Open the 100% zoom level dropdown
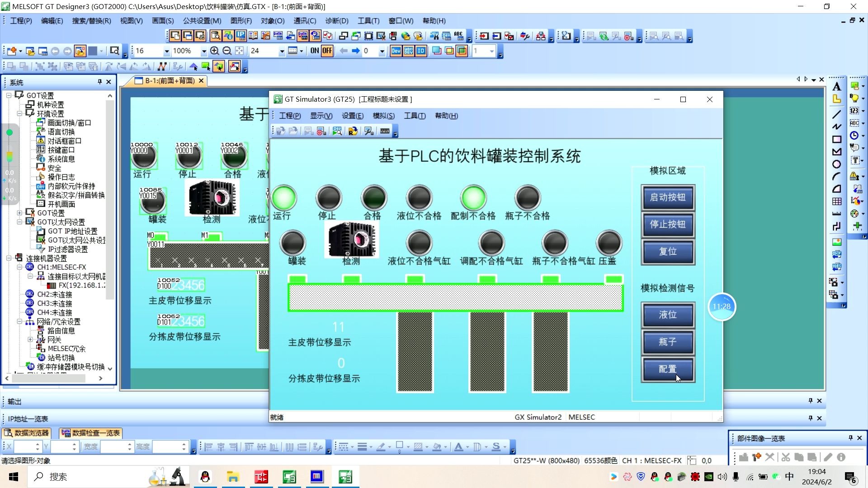The image size is (868, 488). click(204, 51)
